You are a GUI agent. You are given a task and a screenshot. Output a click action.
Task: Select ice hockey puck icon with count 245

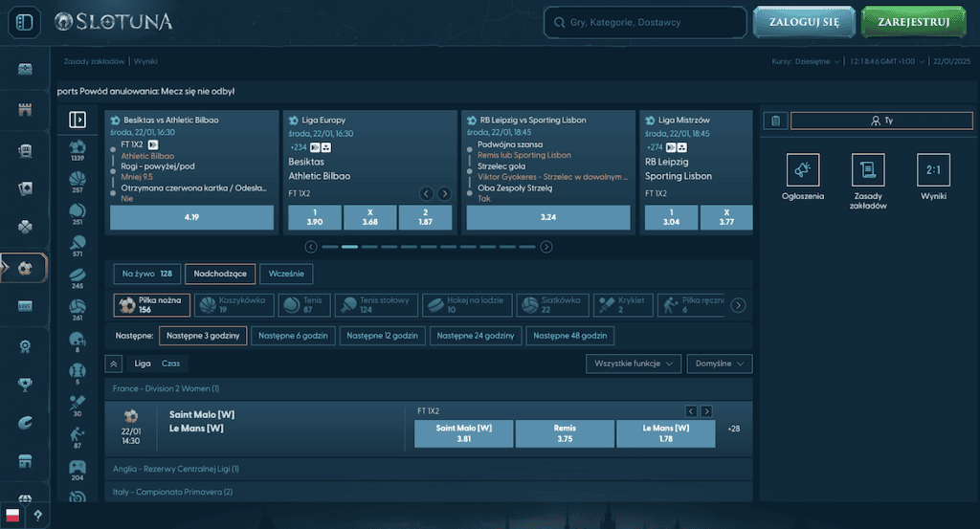[x=78, y=278]
